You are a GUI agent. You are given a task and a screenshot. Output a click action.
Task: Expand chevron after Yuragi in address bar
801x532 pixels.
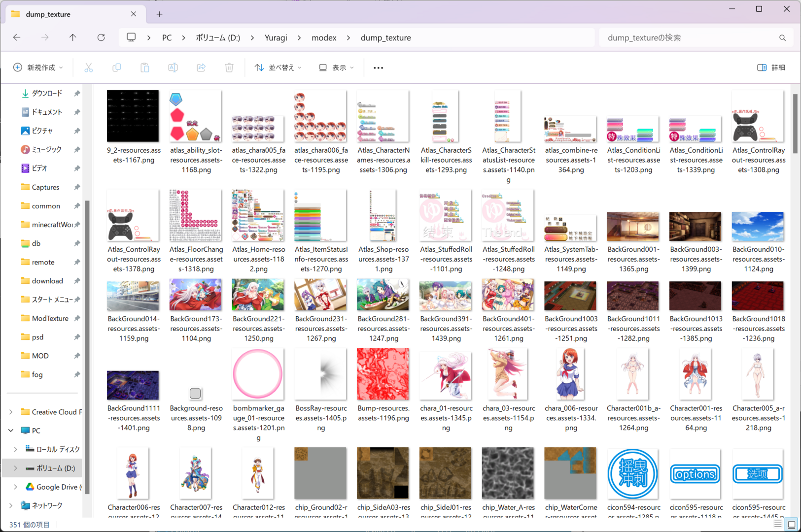coord(300,38)
